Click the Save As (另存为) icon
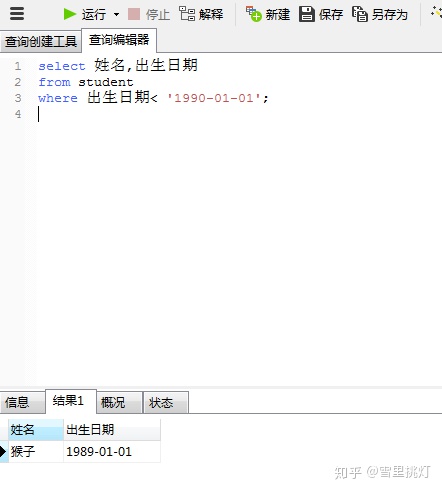The image size is (442, 492). 360,14
